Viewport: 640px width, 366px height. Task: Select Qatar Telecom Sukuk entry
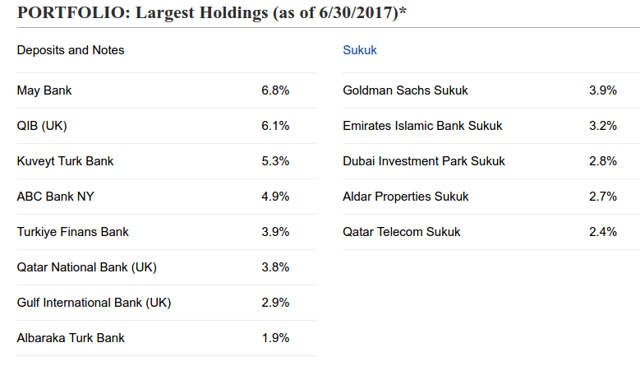pos(491,232)
